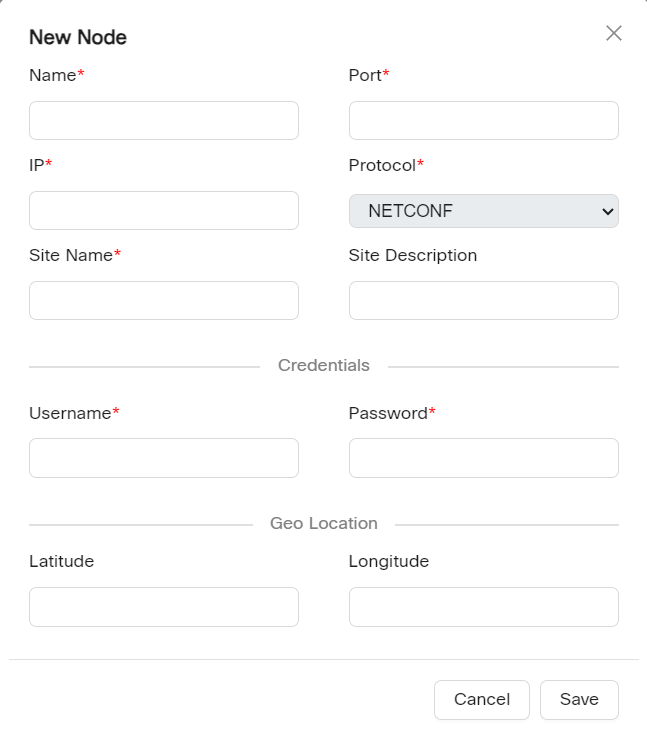Select the IP address text box
The width and height of the screenshot is (647, 736).
pos(163,210)
